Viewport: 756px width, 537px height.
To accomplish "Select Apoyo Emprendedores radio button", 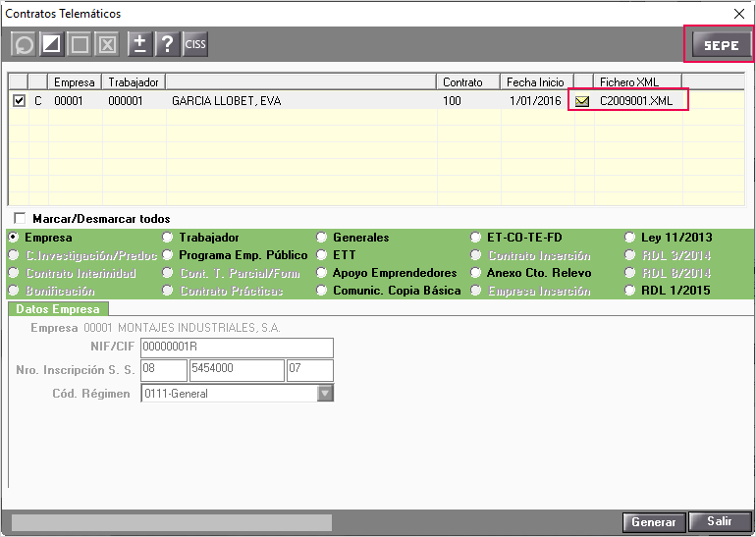I will 322,272.
